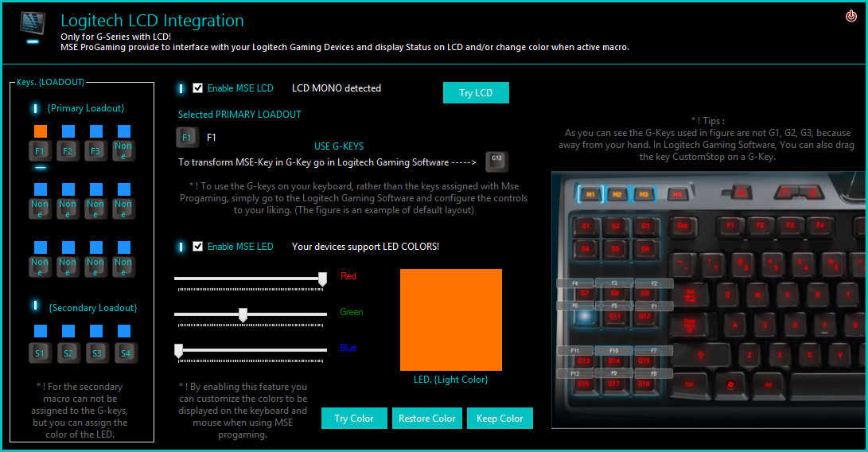Click the {Primary Loadout} heading
Screen dimensions: 868x452
click(86, 108)
